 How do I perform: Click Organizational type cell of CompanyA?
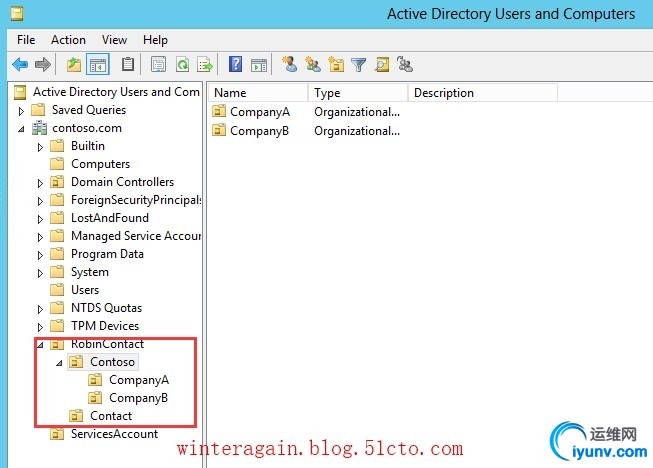tap(357, 112)
